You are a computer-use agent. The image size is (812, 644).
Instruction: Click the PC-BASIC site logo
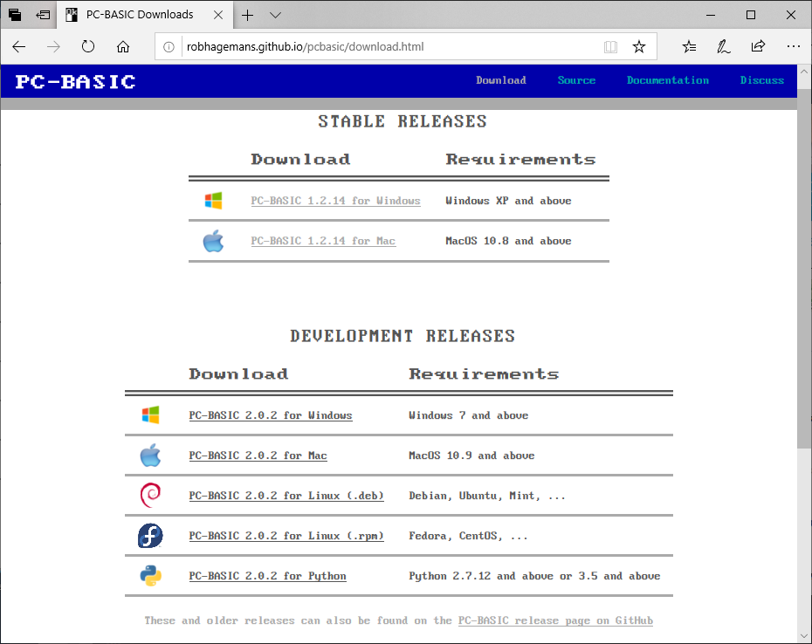(76, 82)
